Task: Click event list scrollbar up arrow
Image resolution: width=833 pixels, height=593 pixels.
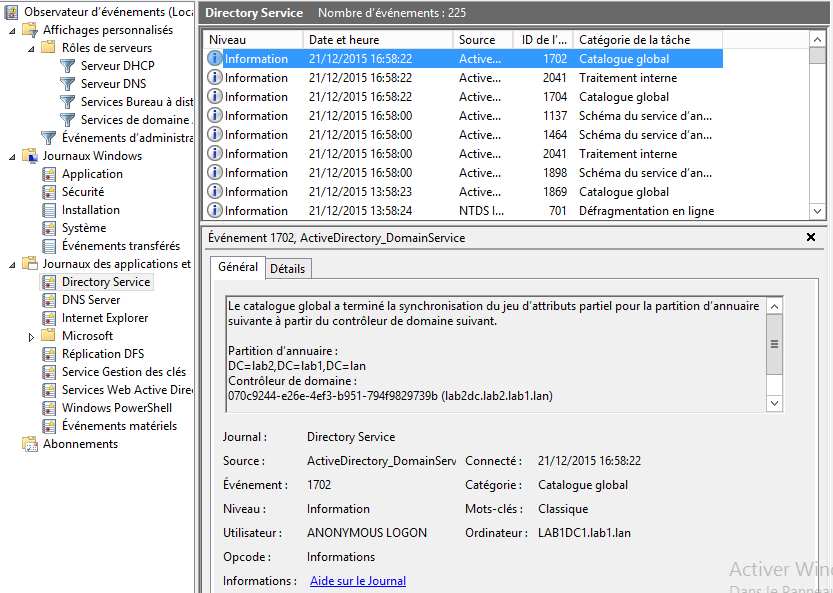Action: pyautogui.click(x=817, y=39)
